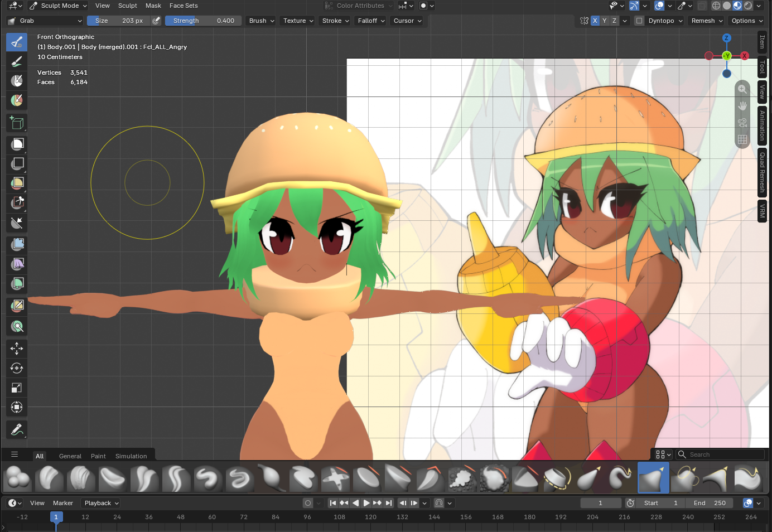Open the Animation sidebar tab
The image size is (772, 532).
762,125
